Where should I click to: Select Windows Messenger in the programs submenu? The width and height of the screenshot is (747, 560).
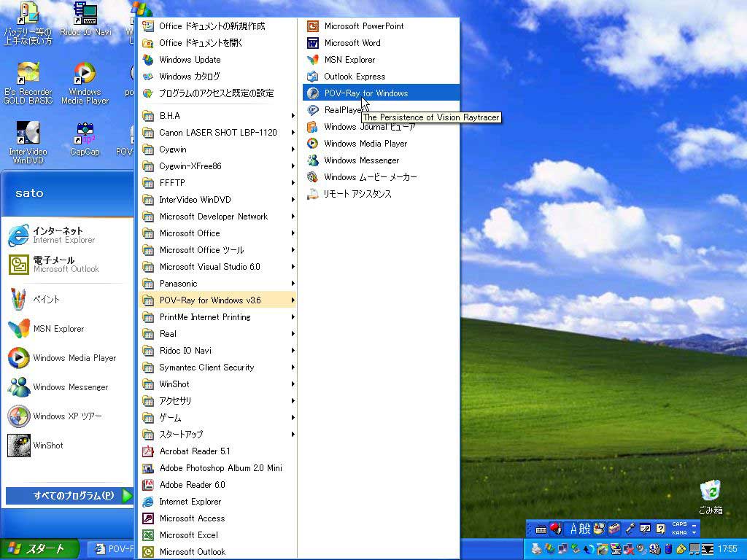381,160
